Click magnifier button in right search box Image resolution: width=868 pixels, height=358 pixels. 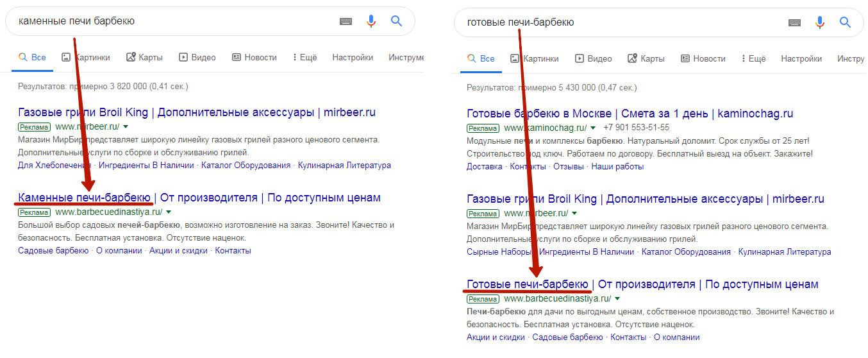pyautogui.click(x=846, y=22)
